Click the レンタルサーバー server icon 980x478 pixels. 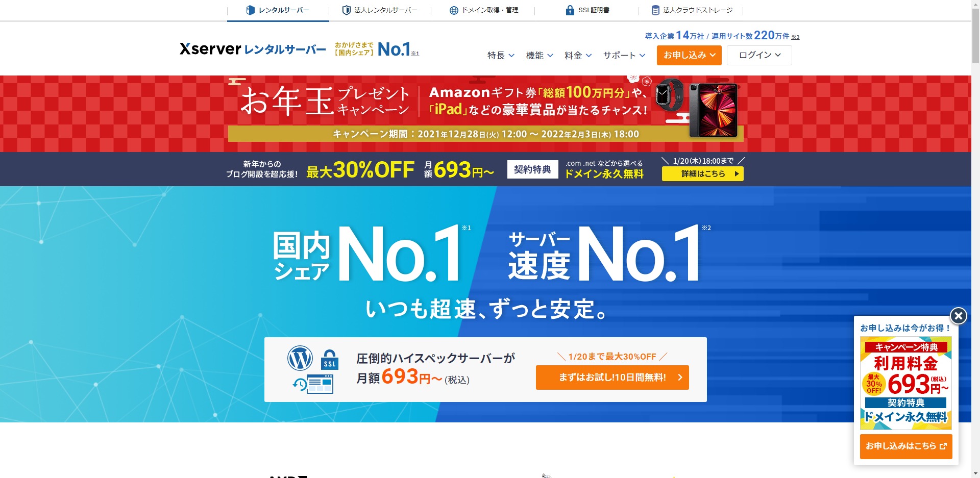250,10
